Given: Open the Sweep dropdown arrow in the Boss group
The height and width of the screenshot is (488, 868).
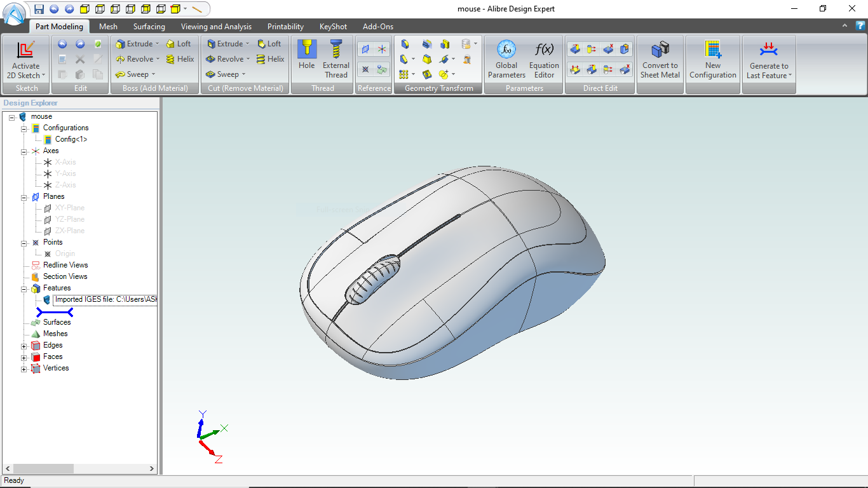Looking at the screenshot, I should pos(153,74).
